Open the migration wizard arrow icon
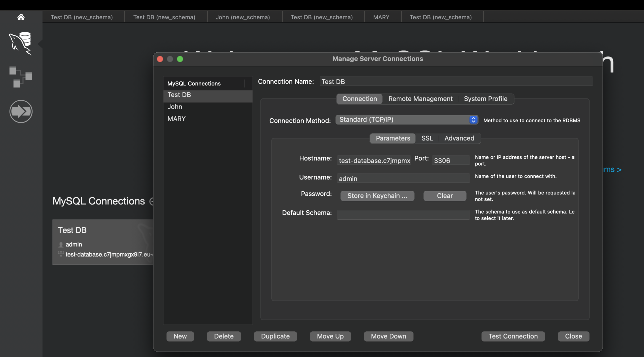644x357 pixels. pos(21,111)
